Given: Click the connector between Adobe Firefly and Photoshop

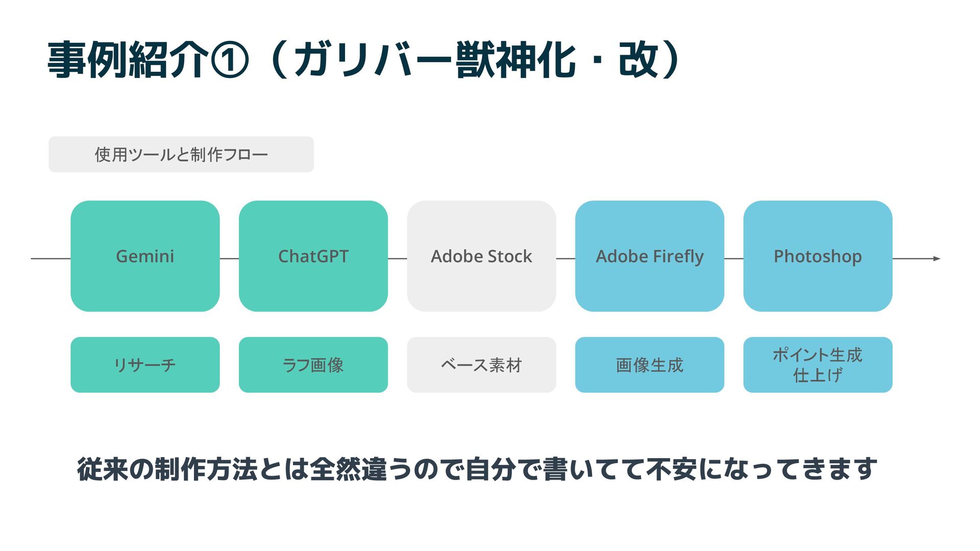Looking at the screenshot, I should click(734, 259).
